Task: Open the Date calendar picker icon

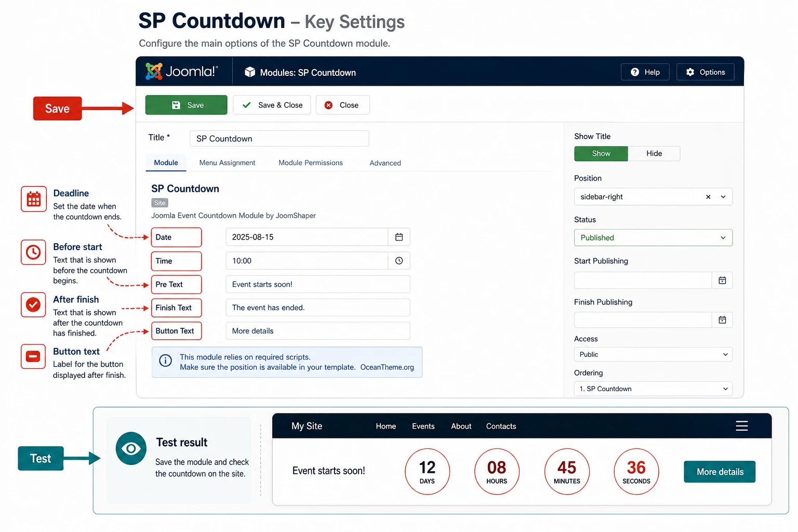Action: (399, 237)
